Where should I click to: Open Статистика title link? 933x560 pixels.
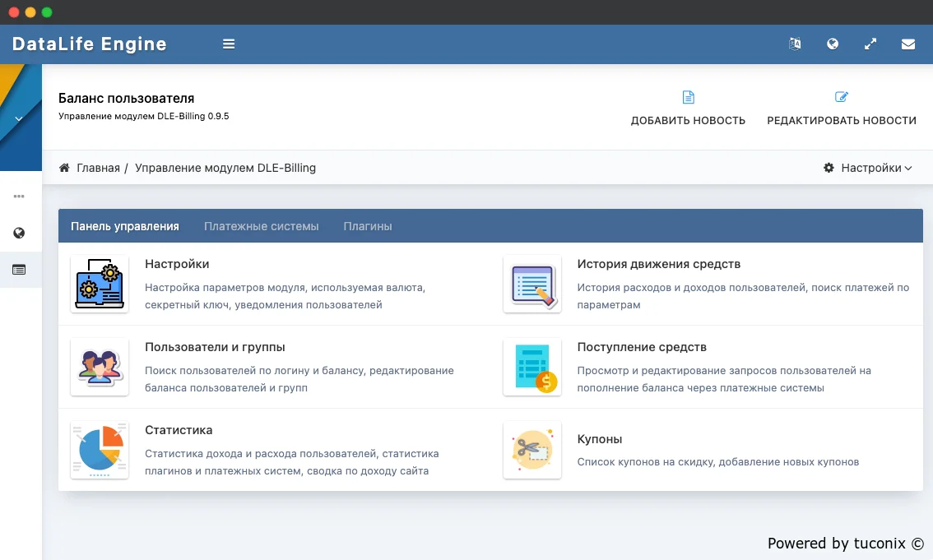pos(179,430)
